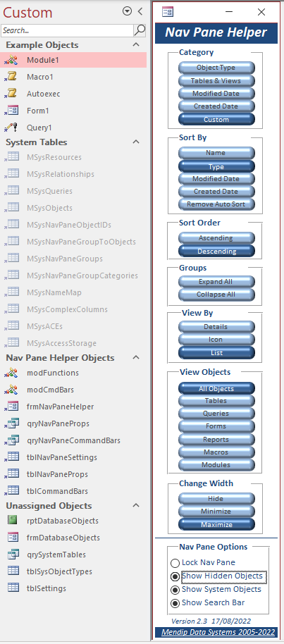Set sort order to Descending
The width and height of the screenshot is (284, 644).
[x=216, y=252]
